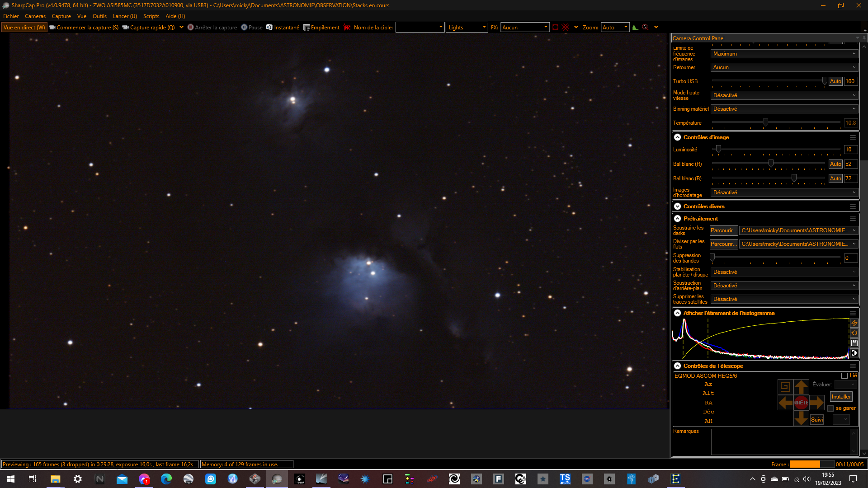Save stretched image with floppy disk icon
The height and width of the screenshot is (488, 868).
tap(854, 343)
